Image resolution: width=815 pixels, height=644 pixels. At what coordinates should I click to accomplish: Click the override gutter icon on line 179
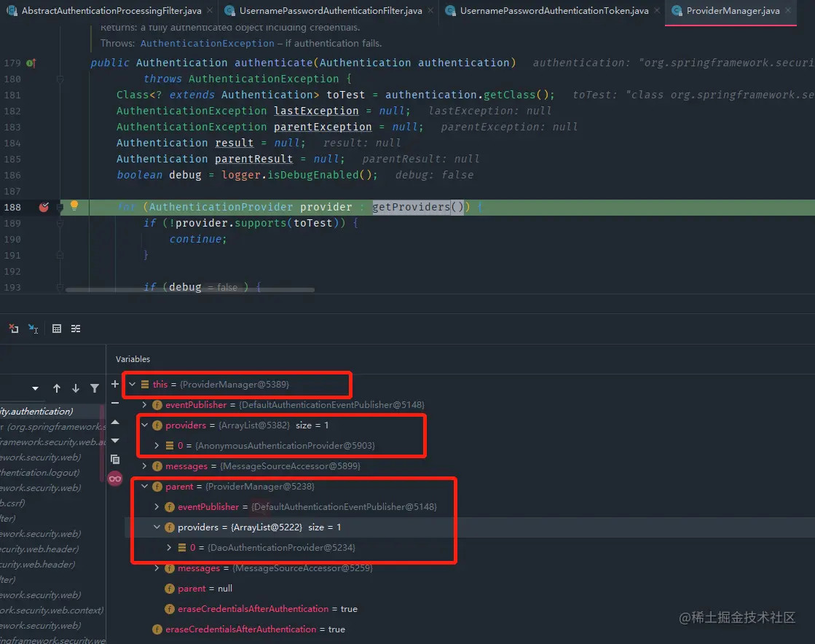(x=31, y=63)
